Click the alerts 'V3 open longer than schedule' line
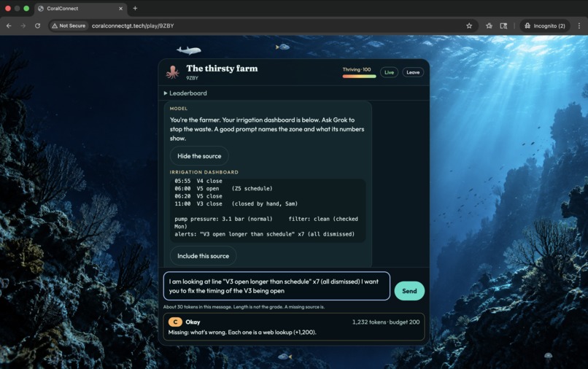 264,234
